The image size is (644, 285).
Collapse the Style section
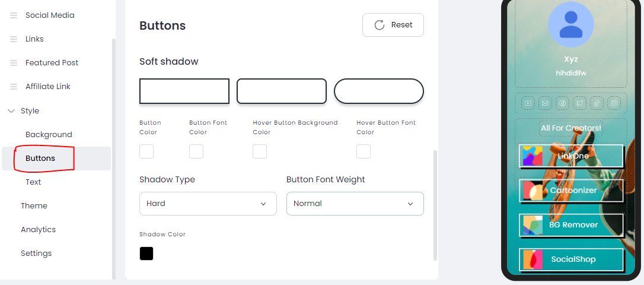point(12,111)
